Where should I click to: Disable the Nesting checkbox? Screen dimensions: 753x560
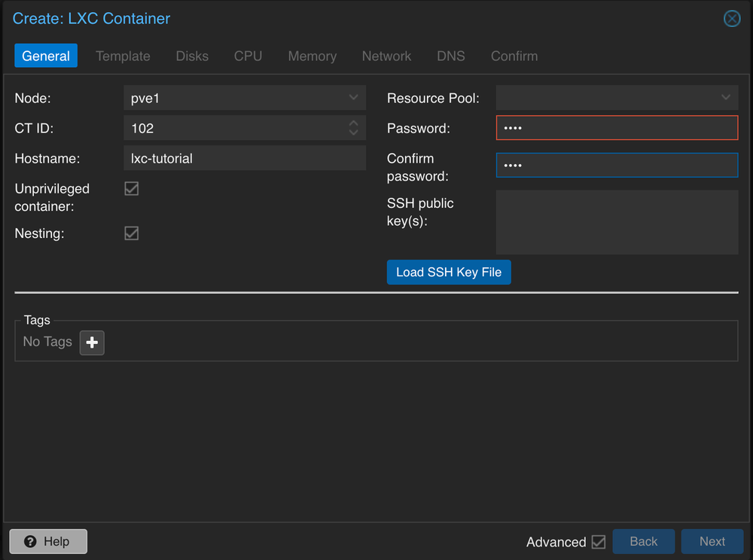click(131, 233)
